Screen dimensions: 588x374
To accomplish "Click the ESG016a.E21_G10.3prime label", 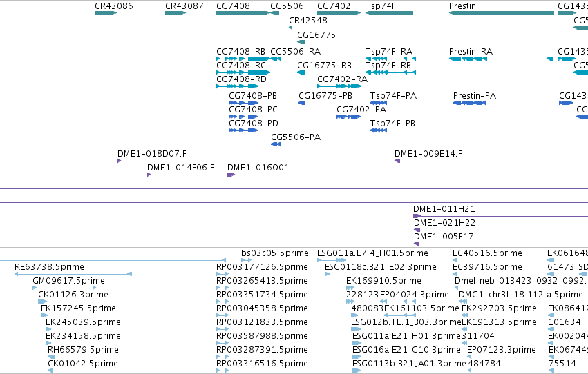I will point(406,350).
